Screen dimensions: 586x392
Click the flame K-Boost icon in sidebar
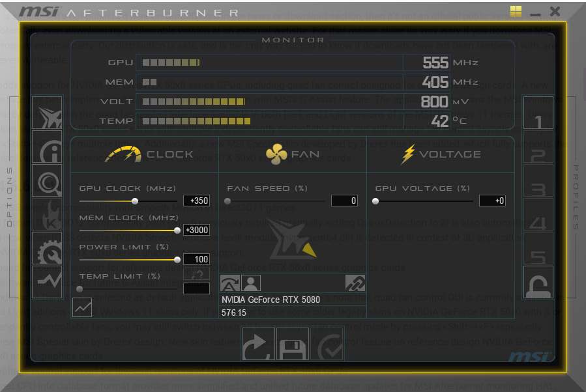[x=48, y=214]
